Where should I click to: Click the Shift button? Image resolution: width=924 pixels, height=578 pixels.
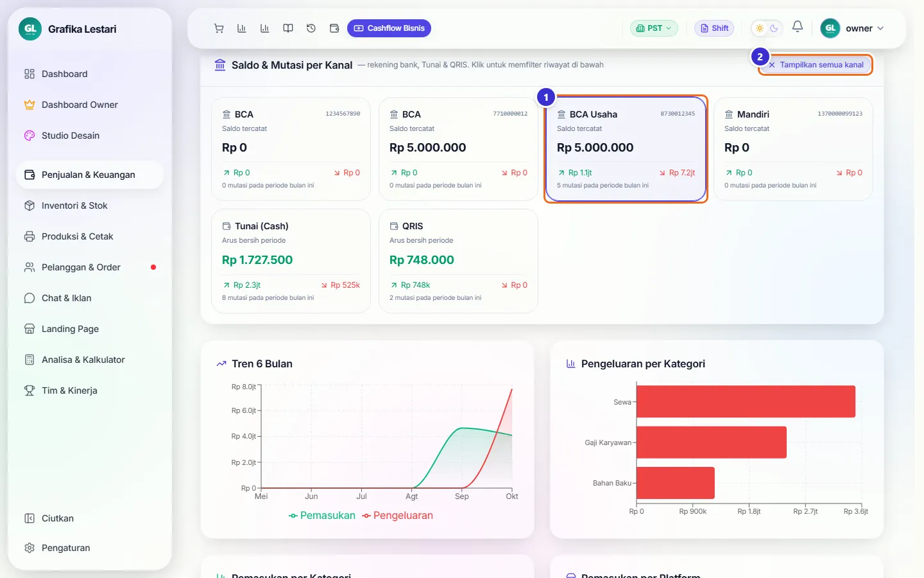[714, 28]
